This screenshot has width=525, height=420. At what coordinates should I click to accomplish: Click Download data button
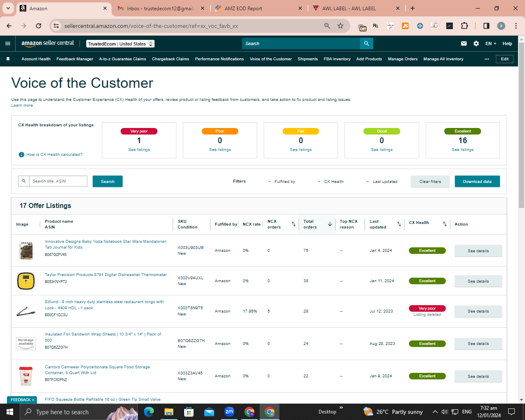[x=477, y=181]
